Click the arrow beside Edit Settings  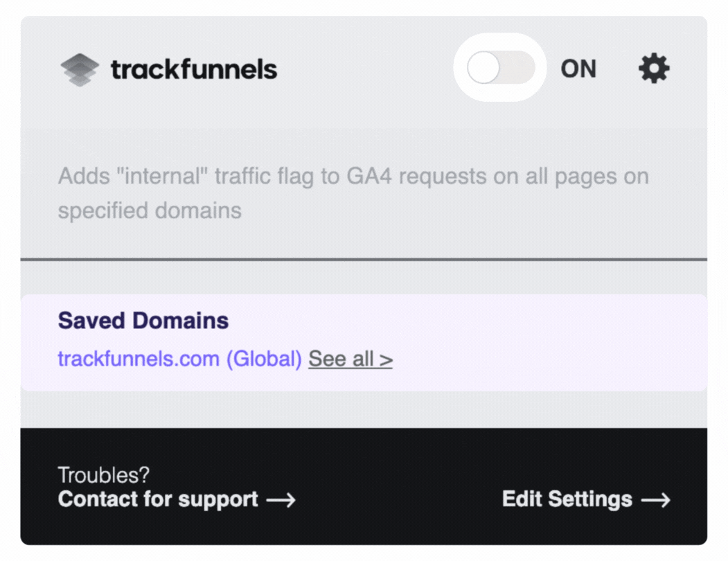pos(655,500)
